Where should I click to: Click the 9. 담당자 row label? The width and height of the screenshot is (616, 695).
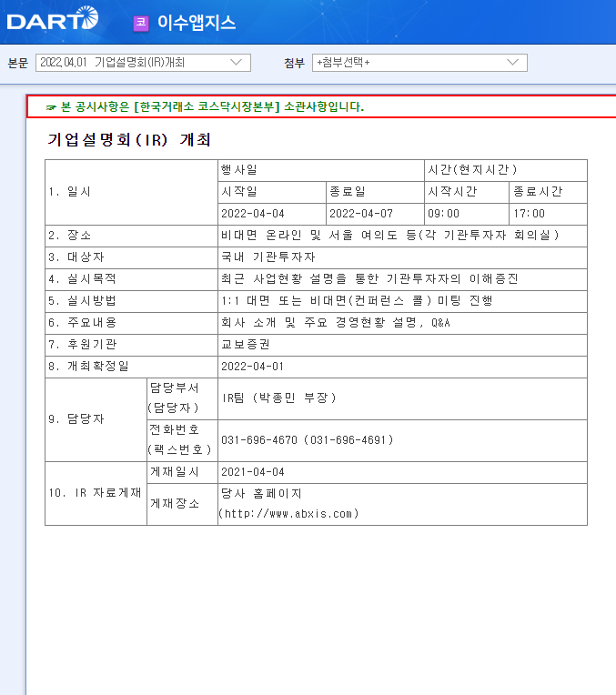(96, 419)
